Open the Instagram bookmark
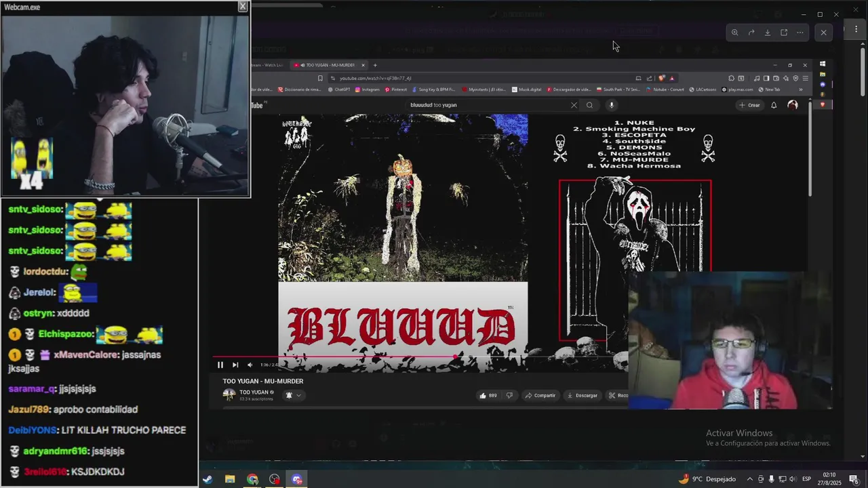 click(367, 89)
